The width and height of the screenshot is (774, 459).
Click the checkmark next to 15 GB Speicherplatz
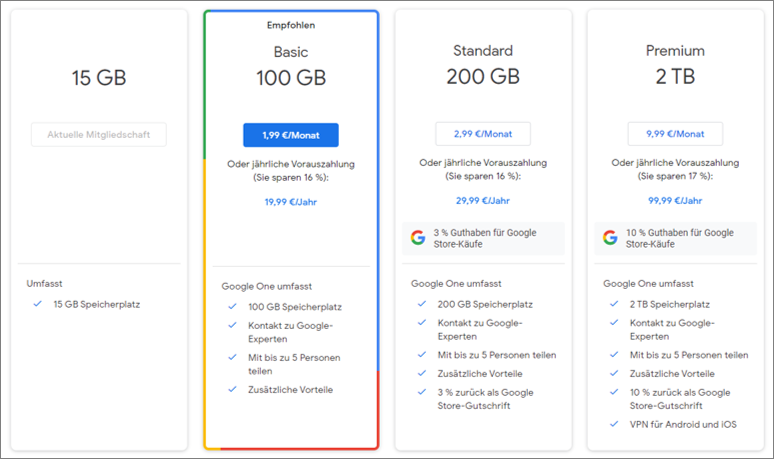pos(38,304)
